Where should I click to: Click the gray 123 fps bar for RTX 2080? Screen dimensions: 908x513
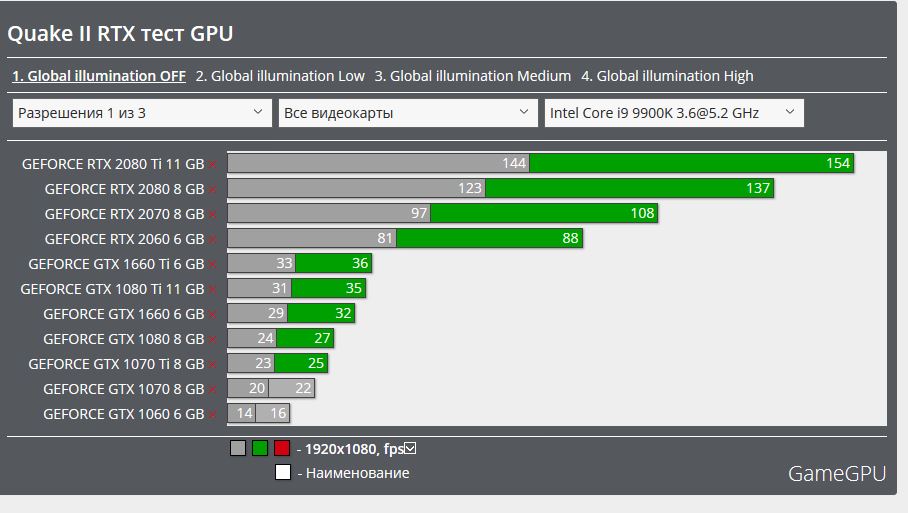click(356, 188)
